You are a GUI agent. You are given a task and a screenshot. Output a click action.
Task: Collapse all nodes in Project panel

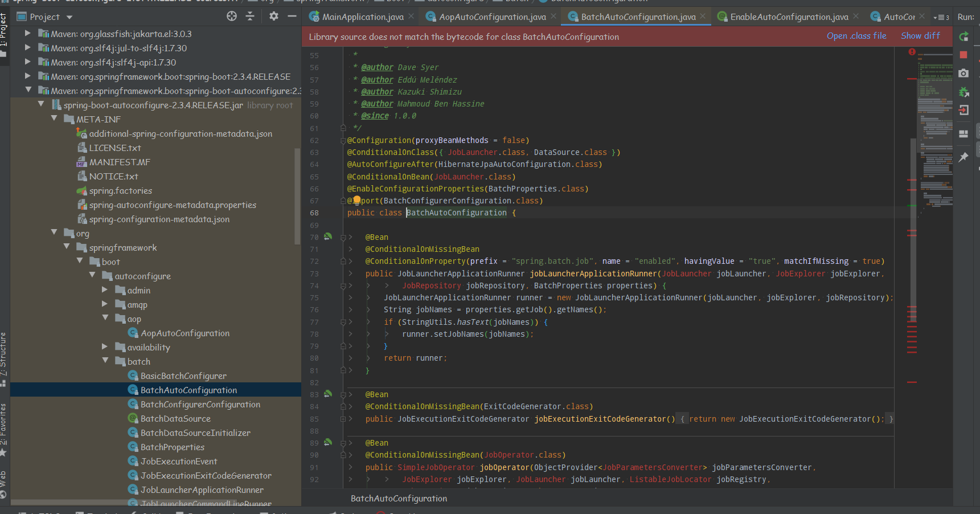[250, 17]
